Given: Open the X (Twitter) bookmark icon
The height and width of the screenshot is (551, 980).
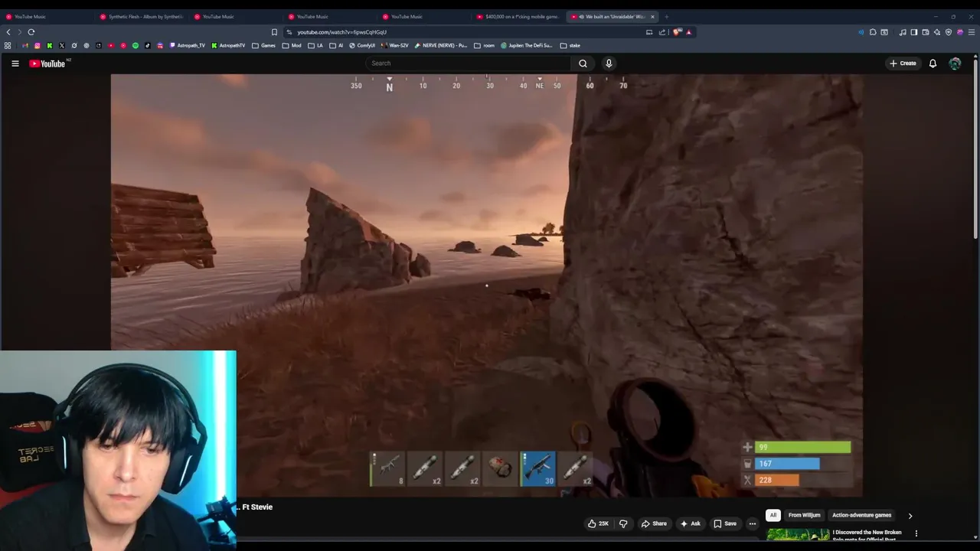Looking at the screenshot, I should [x=62, y=46].
